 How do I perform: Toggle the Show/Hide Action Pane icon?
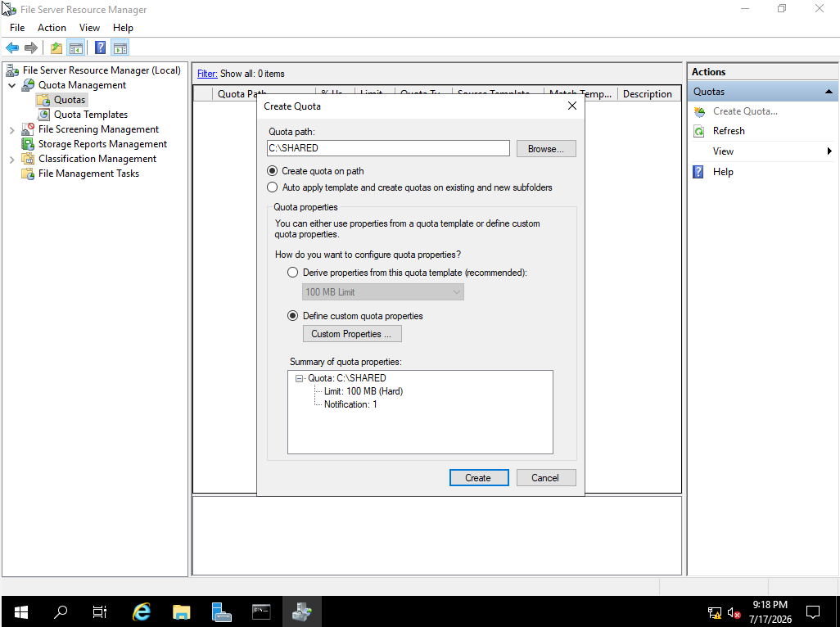tap(120, 48)
